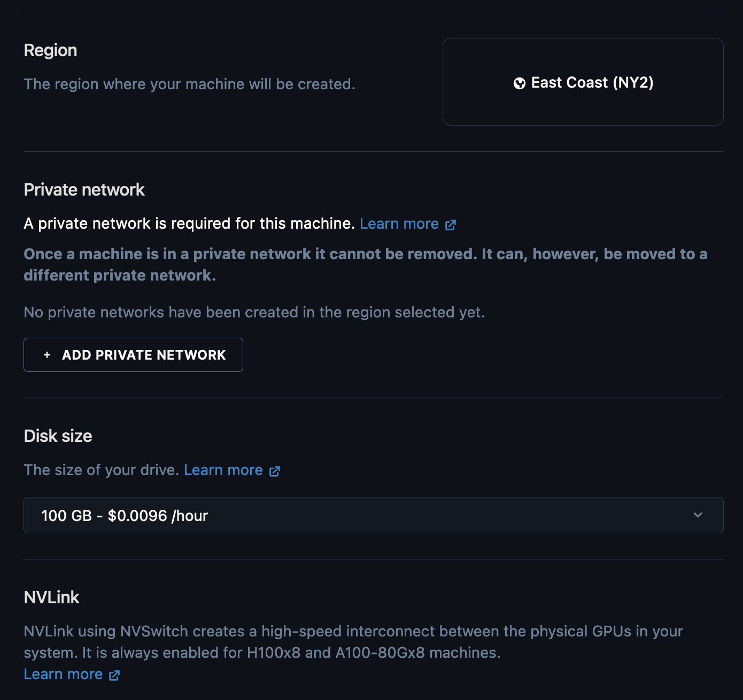Click the No private networks created message
This screenshot has height=700, width=743.
tap(254, 313)
